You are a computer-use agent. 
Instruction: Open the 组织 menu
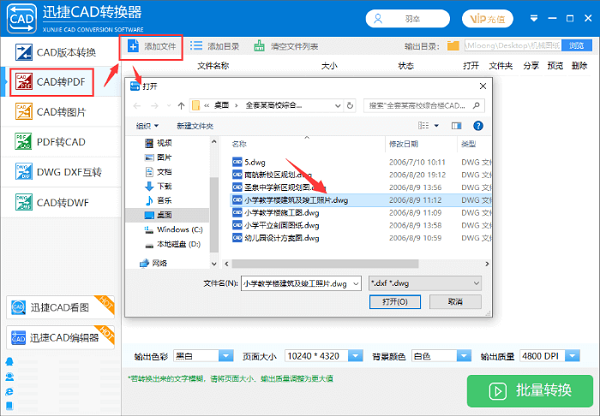pos(147,126)
